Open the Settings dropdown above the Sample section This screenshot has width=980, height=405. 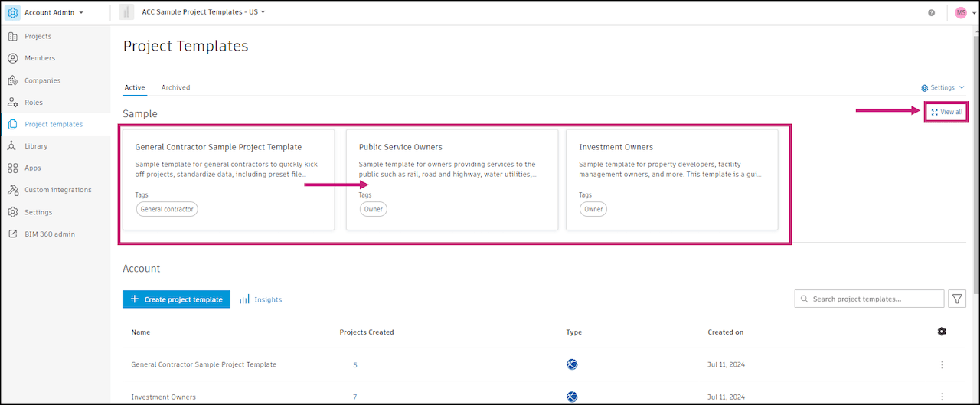click(942, 88)
